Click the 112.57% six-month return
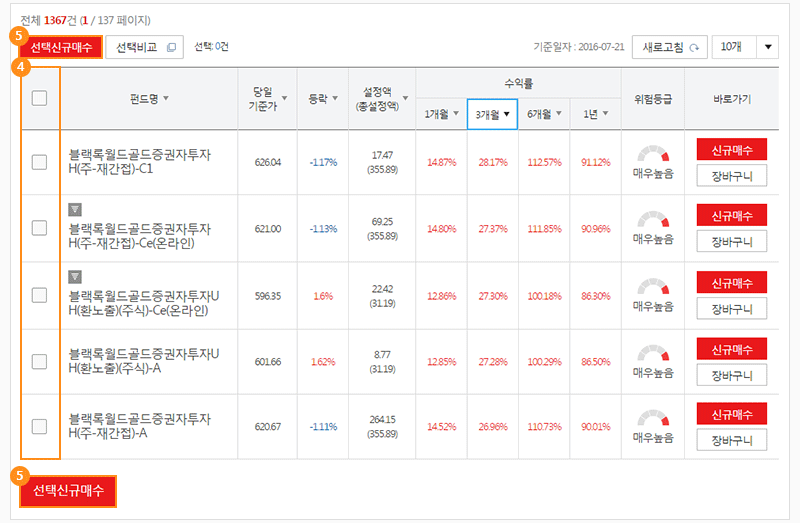Viewport: 800px width, 523px height. click(544, 162)
